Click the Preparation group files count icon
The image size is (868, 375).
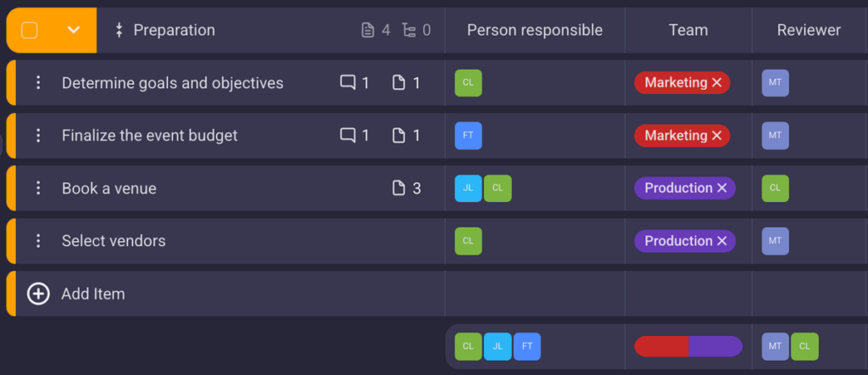point(368,31)
